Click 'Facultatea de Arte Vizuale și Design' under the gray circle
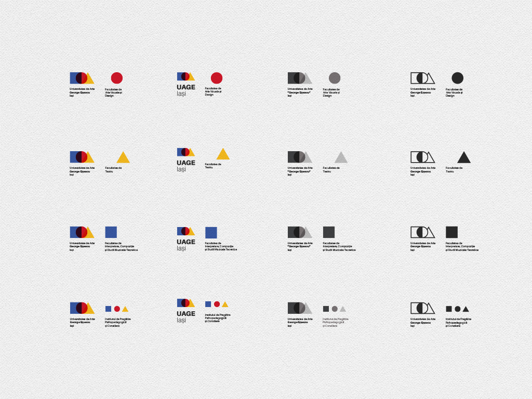This screenshot has height=399, width=532. (331, 92)
